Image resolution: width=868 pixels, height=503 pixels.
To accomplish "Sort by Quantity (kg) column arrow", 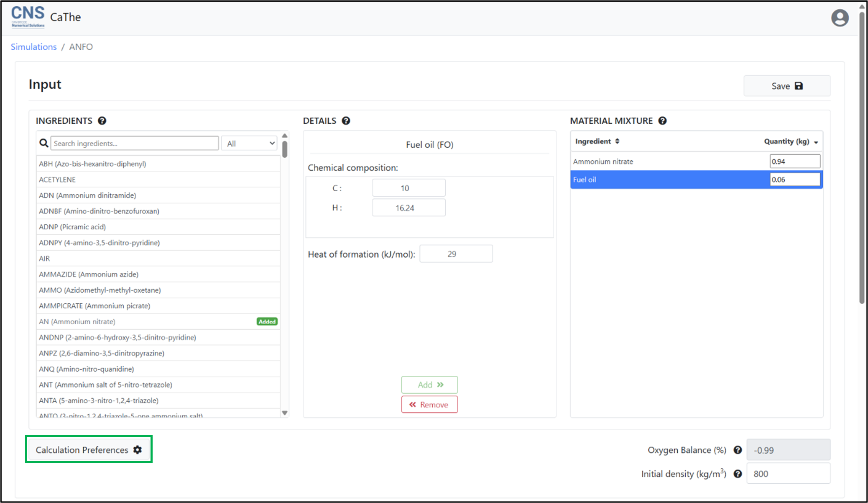I will [816, 142].
